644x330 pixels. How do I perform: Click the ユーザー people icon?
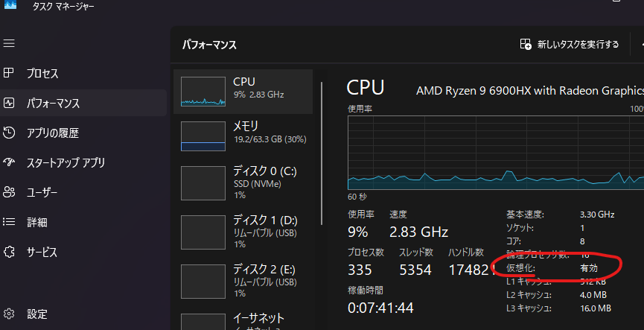point(9,192)
